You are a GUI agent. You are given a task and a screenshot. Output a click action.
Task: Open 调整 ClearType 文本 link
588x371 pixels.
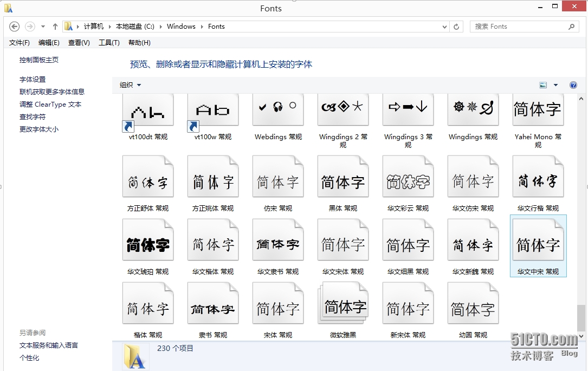pos(50,105)
